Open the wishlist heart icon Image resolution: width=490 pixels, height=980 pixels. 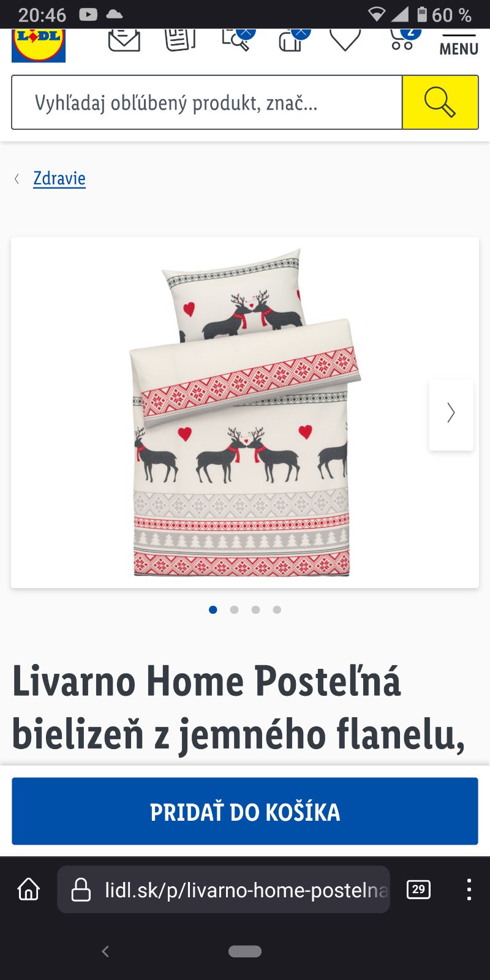(345, 40)
